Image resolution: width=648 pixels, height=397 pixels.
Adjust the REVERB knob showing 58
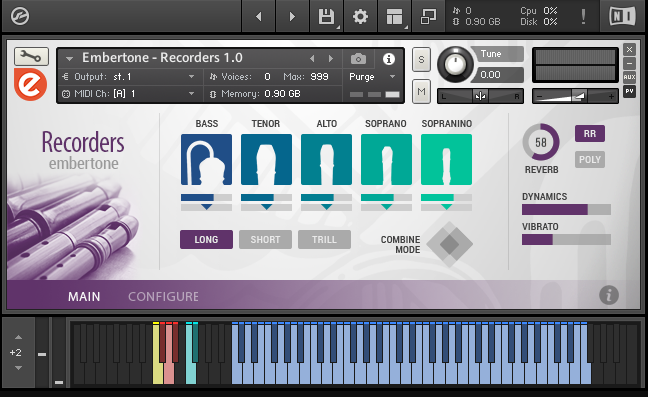coord(541,142)
